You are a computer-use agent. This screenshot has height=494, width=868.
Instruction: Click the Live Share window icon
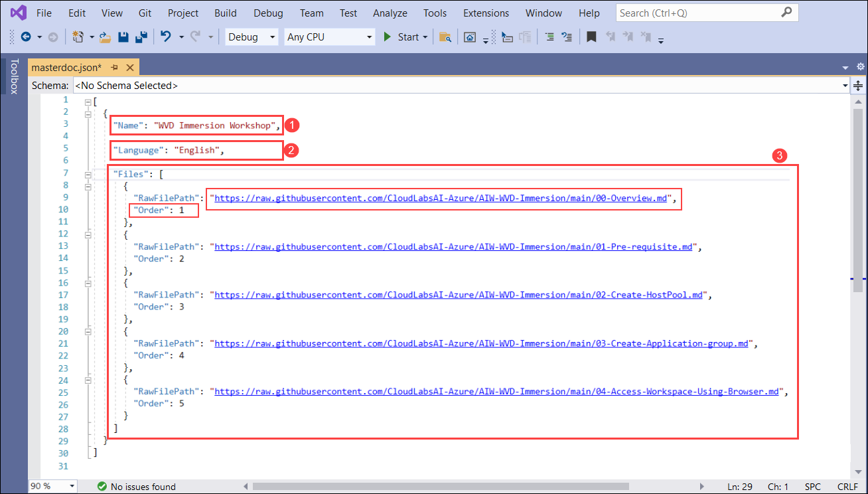pyautogui.click(x=470, y=37)
